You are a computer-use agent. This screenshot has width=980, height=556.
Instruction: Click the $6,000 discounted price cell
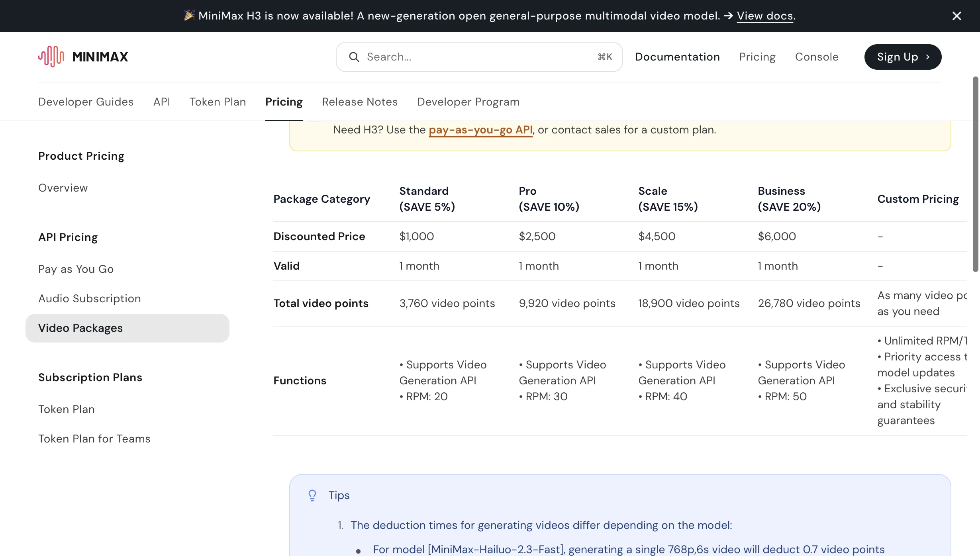pos(777,237)
